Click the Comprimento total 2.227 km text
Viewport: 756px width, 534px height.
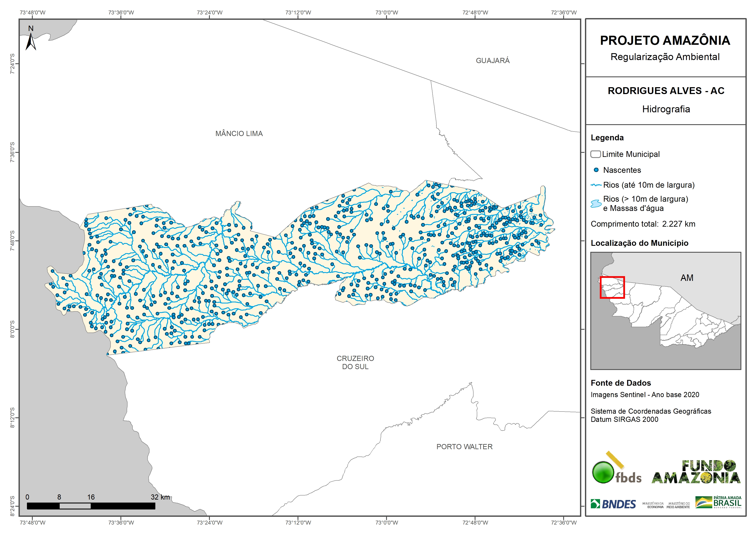click(643, 224)
